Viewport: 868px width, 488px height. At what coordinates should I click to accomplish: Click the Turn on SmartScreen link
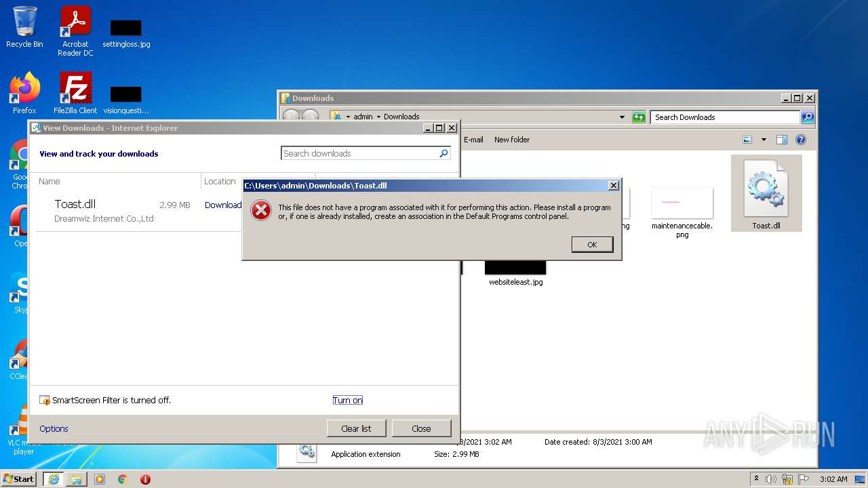pos(347,401)
